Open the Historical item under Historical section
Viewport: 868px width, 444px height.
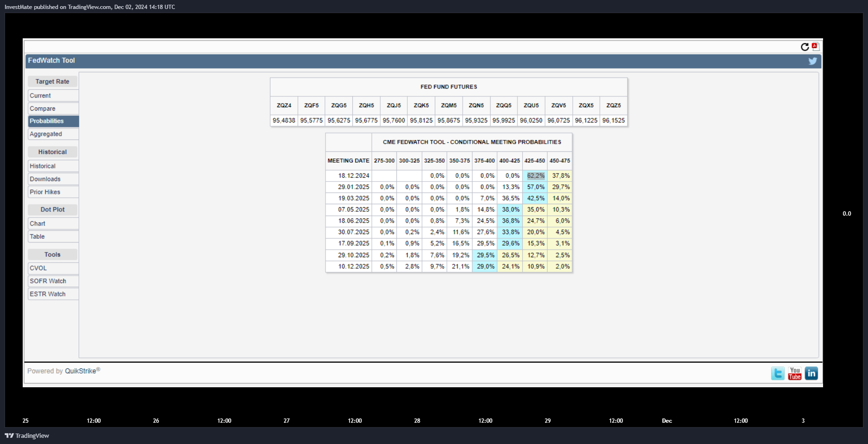click(53, 166)
